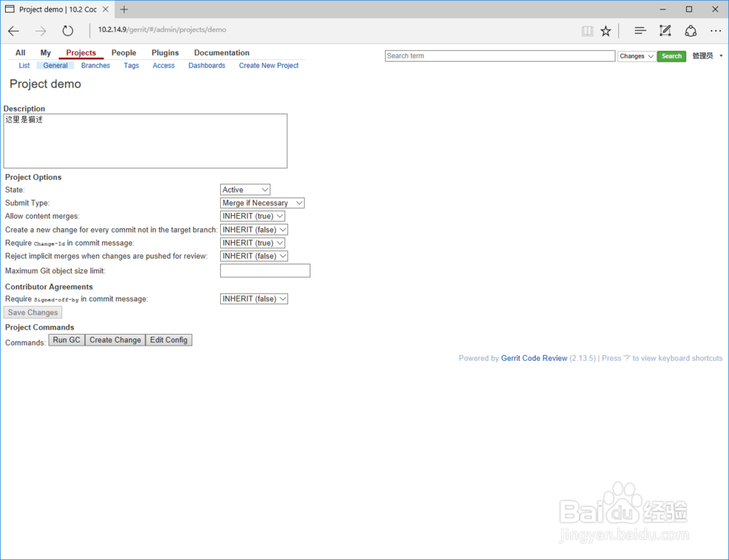Open the People top menu

[124, 52]
